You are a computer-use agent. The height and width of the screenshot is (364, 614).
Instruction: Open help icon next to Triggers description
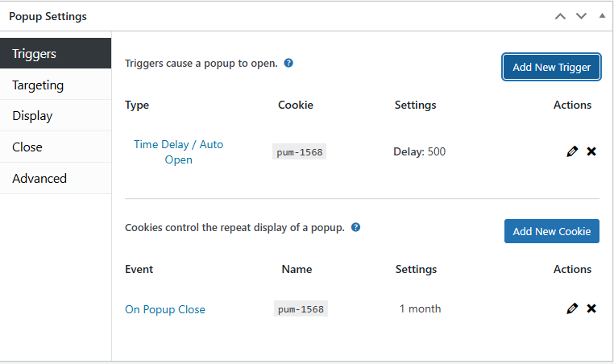point(288,62)
